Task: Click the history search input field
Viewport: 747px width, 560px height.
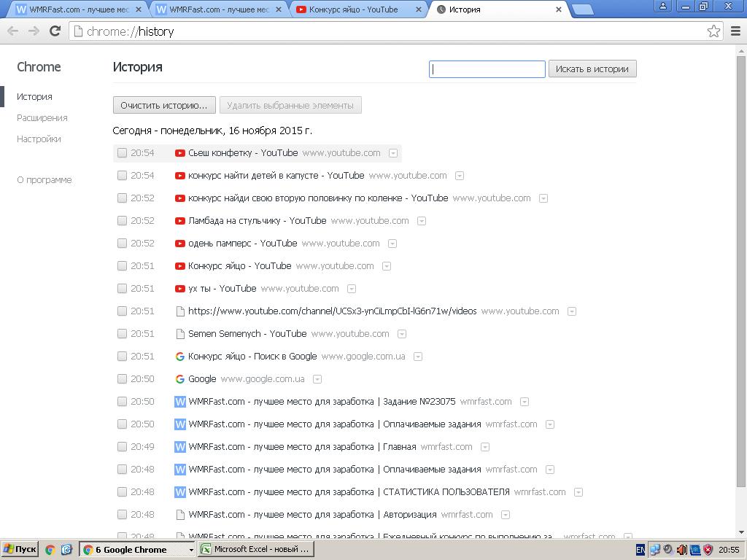Action: pyautogui.click(x=487, y=69)
